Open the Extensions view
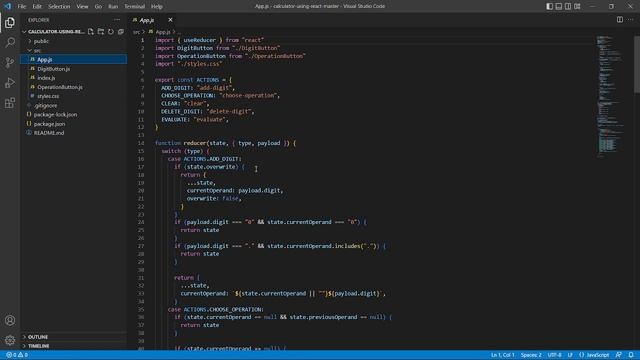 (x=10, y=102)
